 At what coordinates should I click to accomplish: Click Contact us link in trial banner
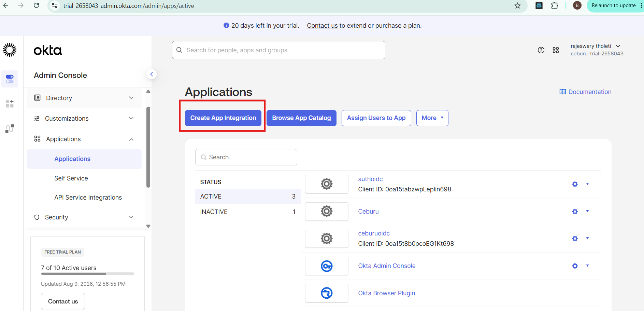322,26
